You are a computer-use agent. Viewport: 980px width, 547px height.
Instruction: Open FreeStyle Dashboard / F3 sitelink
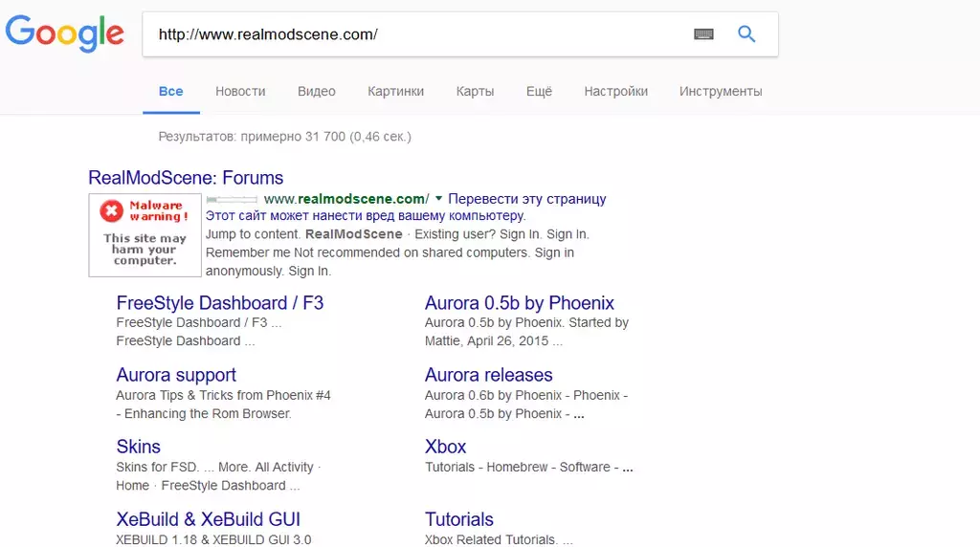(220, 303)
